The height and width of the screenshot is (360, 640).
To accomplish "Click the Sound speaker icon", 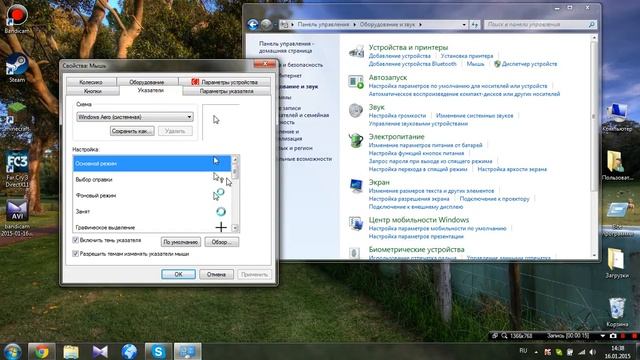I will pos(356,111).
